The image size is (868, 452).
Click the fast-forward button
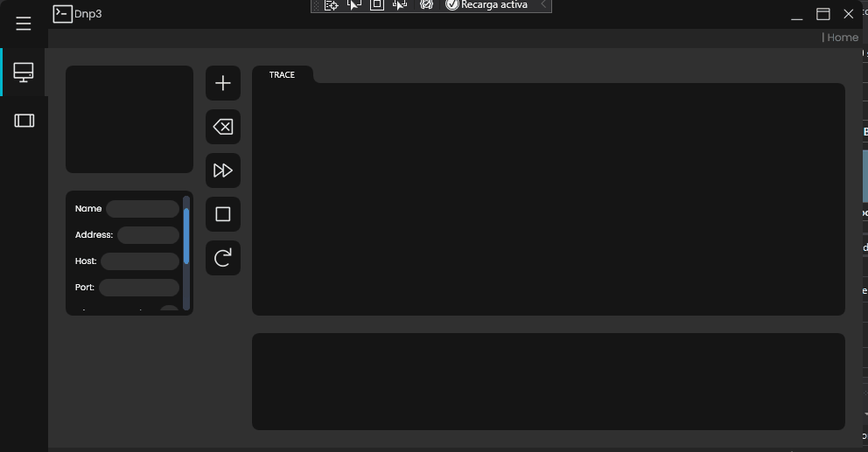point(223,170)
